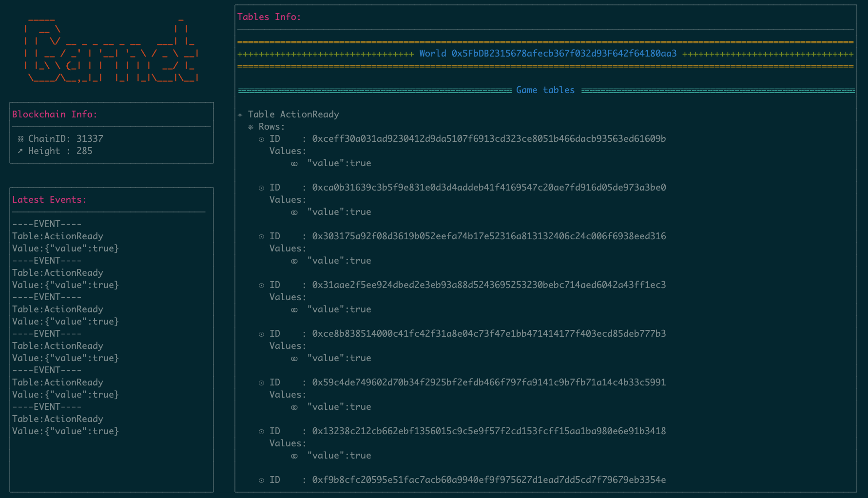
Task: Click the last Value:{"value":true} event line
Action: 65,431
